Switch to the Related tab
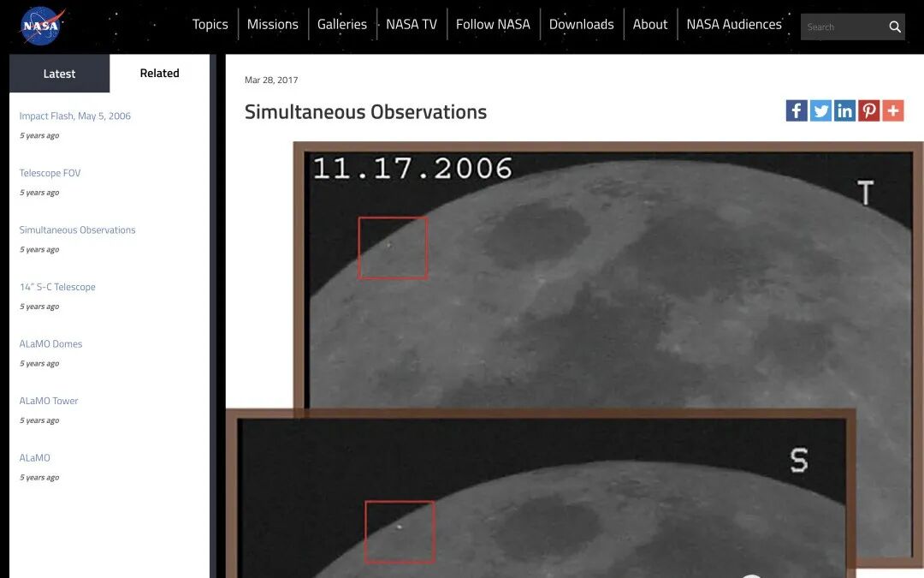924x578 pixels. (x=160, y=73)
